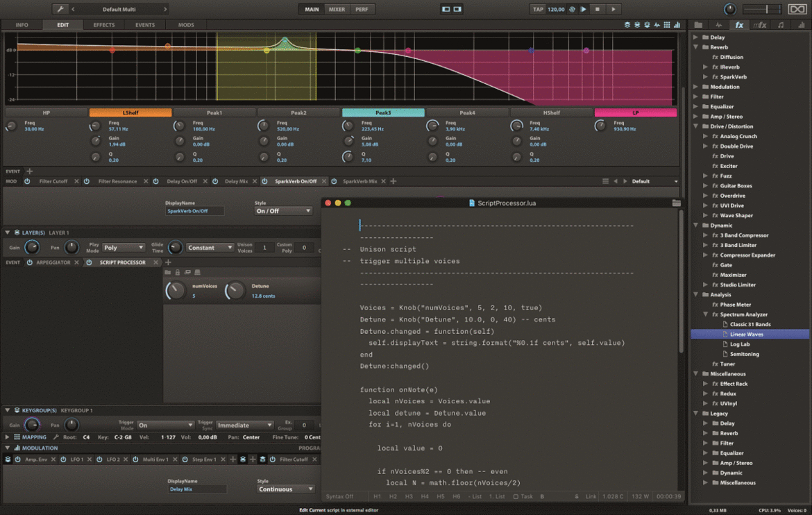Stop the transport
This screenshot has height=515, width=812.
pos(597,9)
